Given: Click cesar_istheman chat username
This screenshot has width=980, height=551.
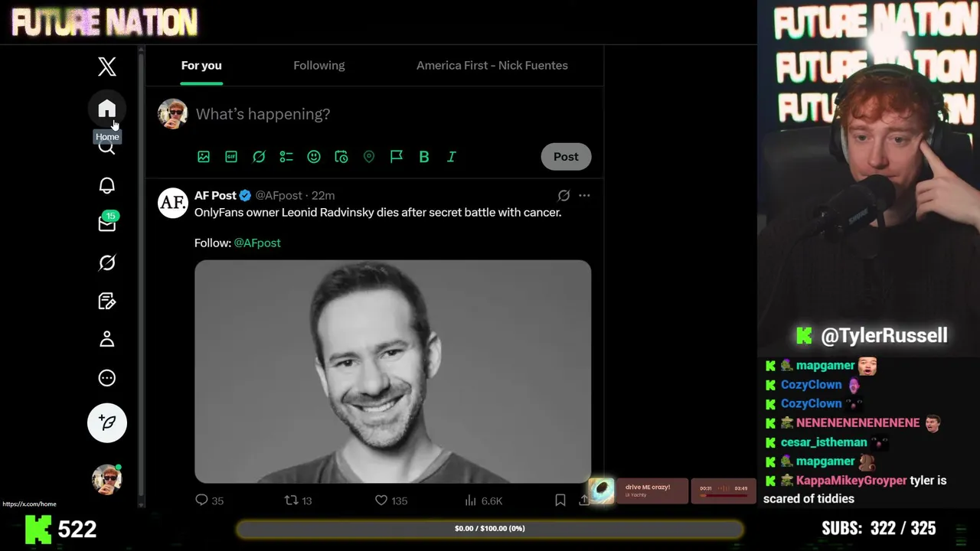Looking at the screenshot, I should pyautogui.click(x=824, y=442).
